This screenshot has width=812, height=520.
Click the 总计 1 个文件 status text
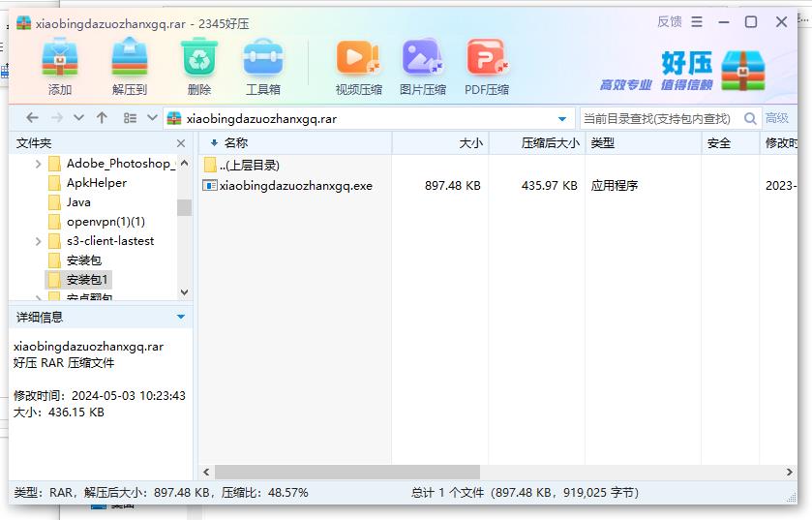pyautogui.click(x=447, y=492)
